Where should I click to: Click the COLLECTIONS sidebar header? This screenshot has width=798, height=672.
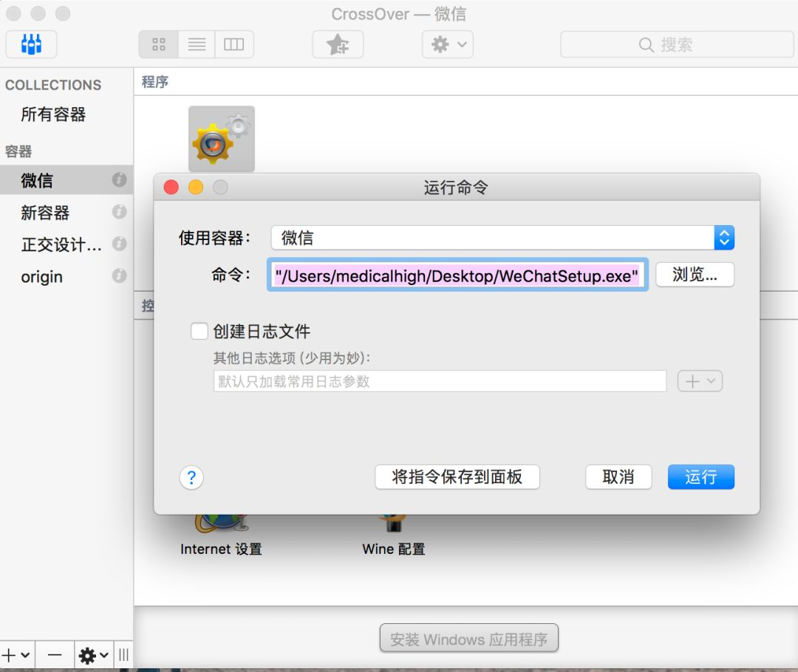pos(53,85)
